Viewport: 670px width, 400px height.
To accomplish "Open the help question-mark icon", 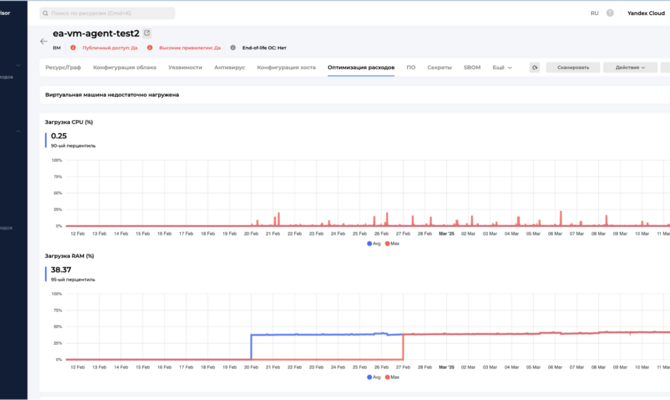I will coord(610,13).
